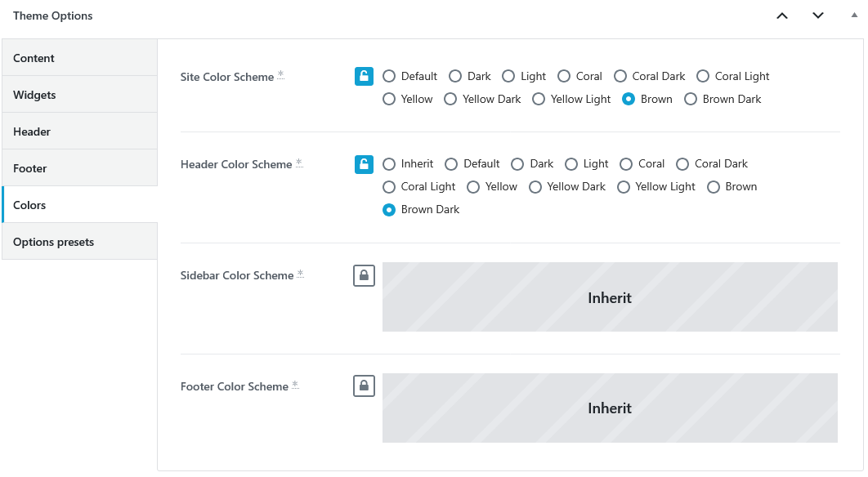Toggle the Site Color Scheme lock icon

364,76
